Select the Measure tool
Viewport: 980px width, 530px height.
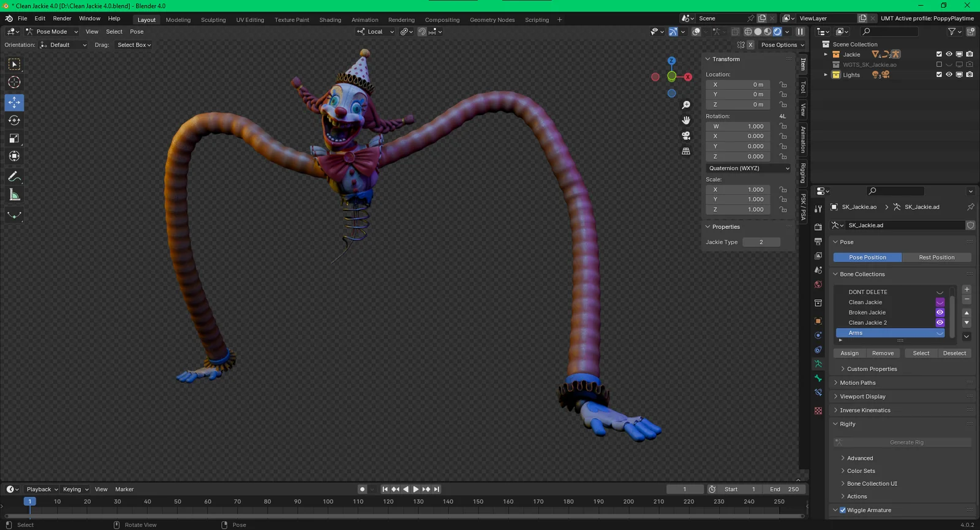click(14, 195)
